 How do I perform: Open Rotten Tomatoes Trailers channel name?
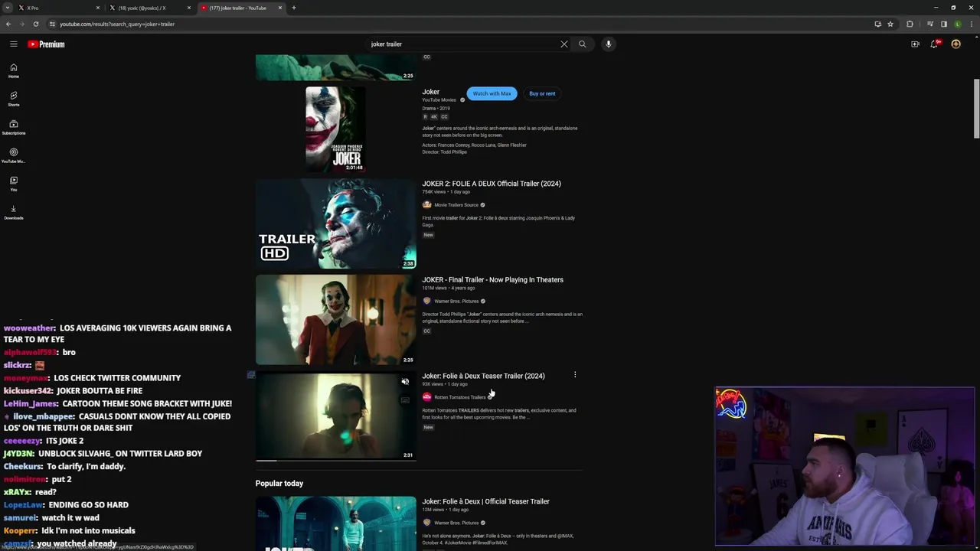(460, 397)
